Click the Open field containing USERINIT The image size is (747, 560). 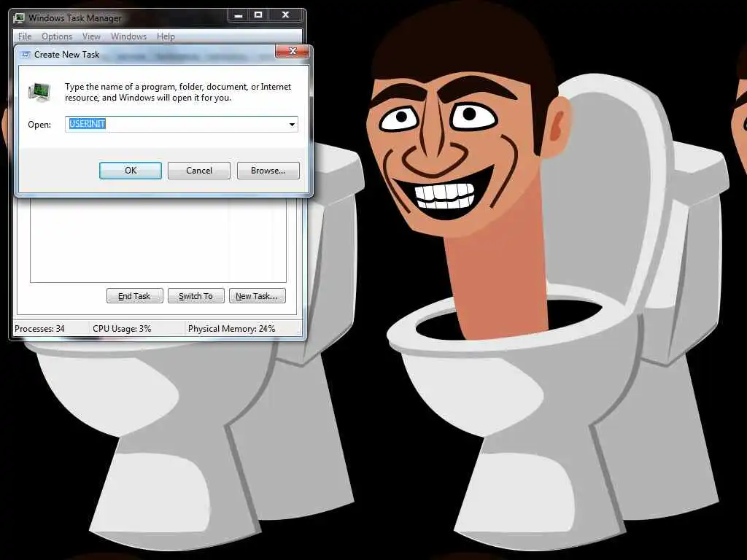(x=181, y=124)
